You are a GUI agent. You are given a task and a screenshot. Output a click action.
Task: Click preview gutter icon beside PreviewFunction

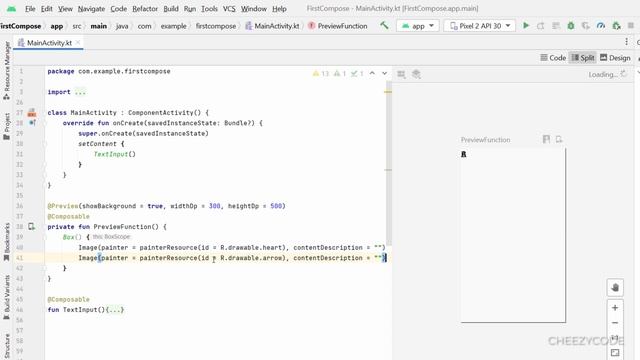tap(31, 227)
